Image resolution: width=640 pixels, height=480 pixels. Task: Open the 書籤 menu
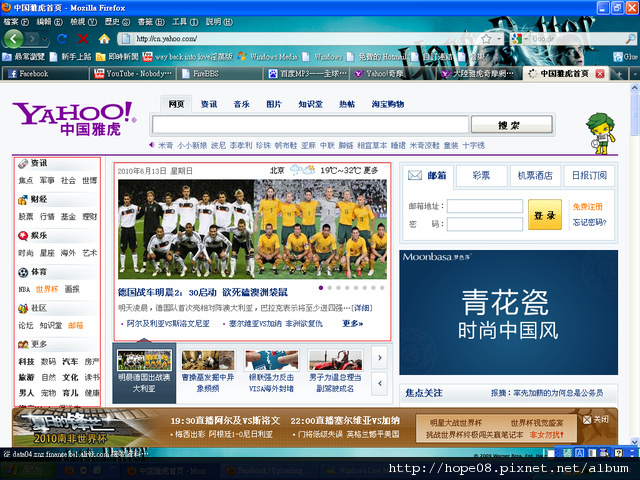151,22
